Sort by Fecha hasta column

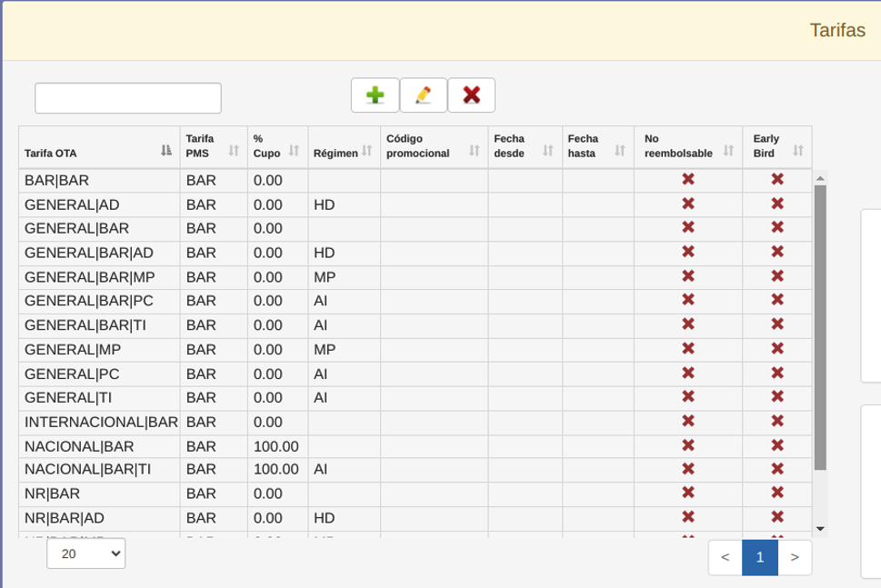[x=620, y=151]
